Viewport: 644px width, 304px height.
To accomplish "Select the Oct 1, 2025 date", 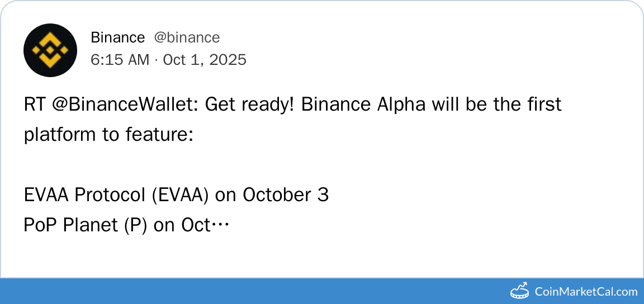I will (205, 60).
